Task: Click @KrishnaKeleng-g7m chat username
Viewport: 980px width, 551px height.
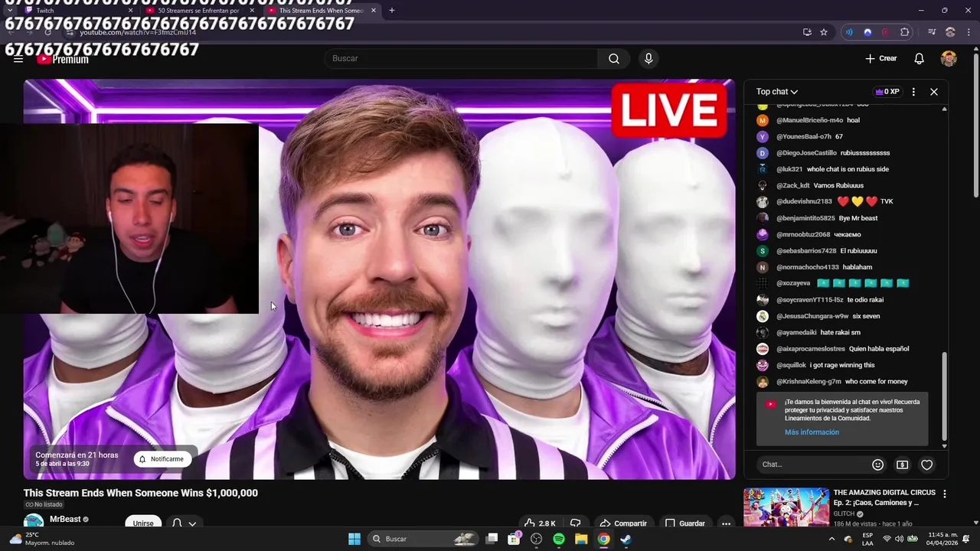Action: 808,382
